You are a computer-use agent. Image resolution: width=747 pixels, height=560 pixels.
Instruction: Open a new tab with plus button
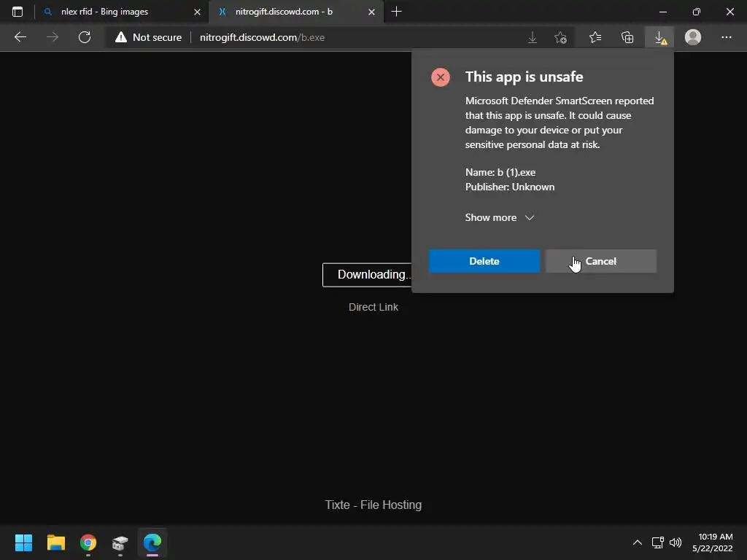tap(396, 12)
